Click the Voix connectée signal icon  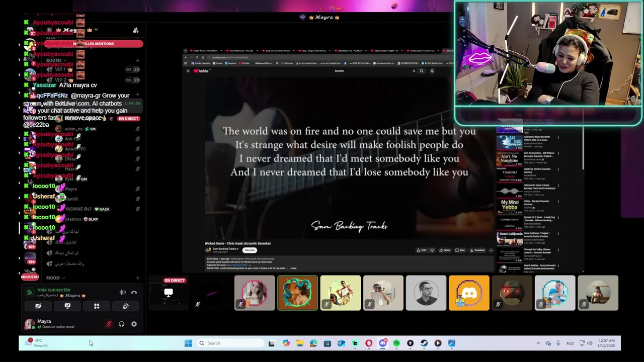(30, 292)
